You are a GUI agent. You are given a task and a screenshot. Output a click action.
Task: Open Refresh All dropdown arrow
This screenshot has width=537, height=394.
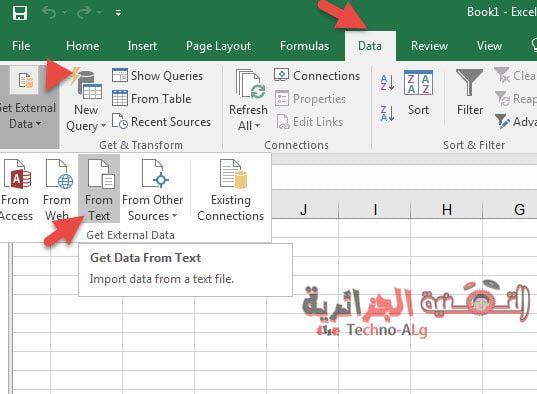click(x=257, y=126)
